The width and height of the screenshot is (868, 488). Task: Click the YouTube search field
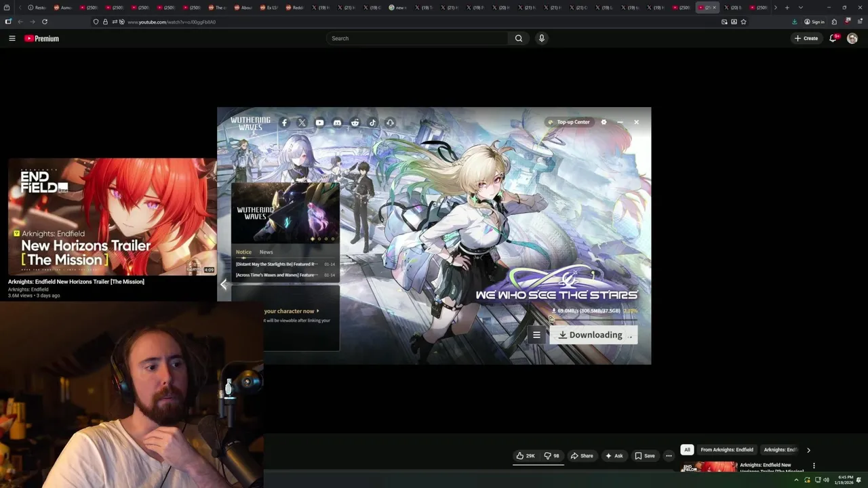[x=417, y=39]
